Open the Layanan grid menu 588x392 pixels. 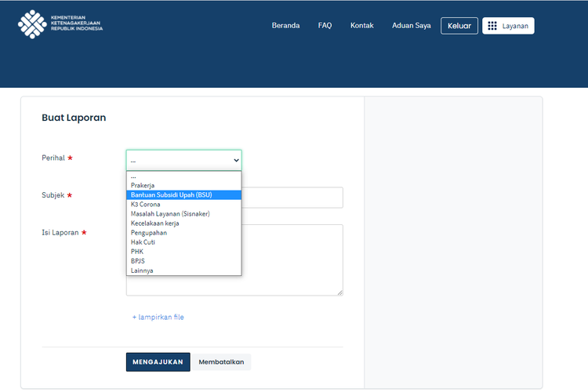click(x=508, y=26)
